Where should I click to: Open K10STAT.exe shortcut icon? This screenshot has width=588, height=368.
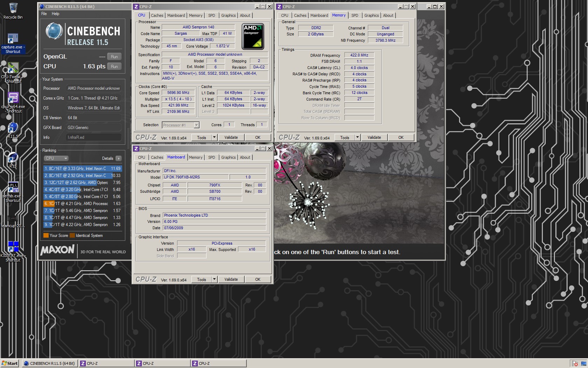coord(13,251)
